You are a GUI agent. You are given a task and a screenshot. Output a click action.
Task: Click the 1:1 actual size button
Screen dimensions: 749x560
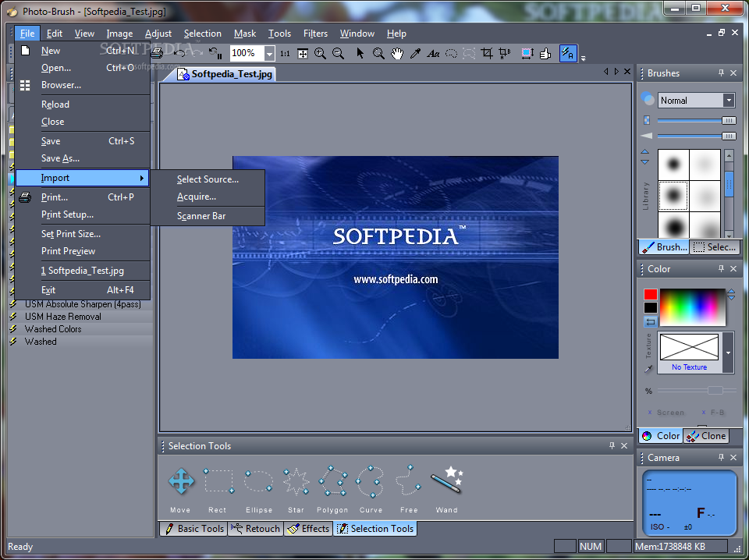tap(286, 54)
